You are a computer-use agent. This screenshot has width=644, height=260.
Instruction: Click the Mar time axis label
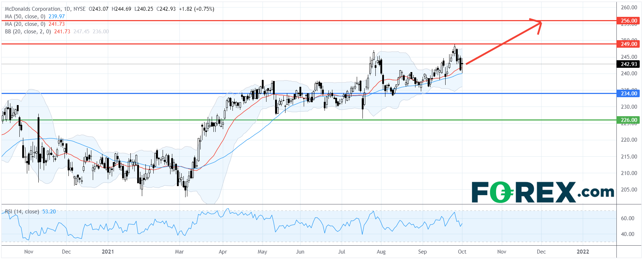[179, 252]
